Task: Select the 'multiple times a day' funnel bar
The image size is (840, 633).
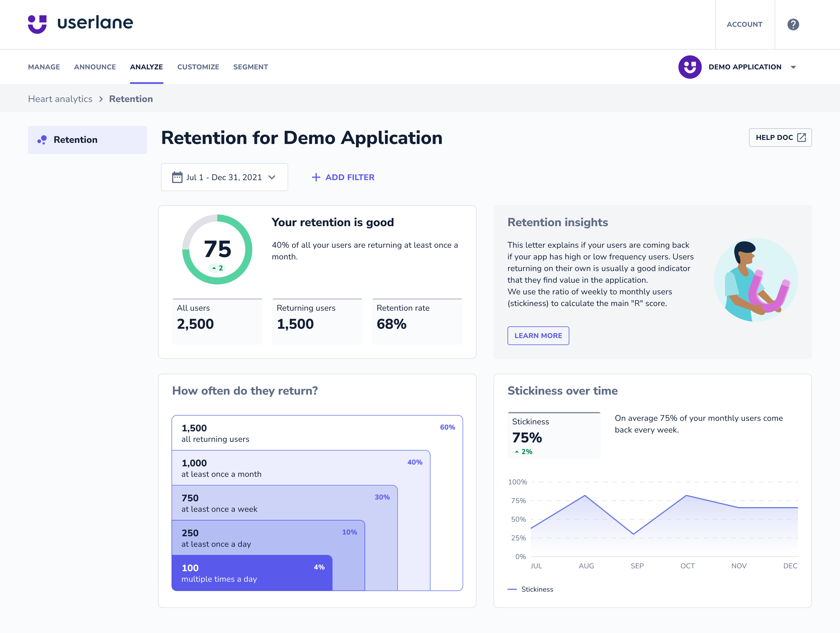Action: 252,573
